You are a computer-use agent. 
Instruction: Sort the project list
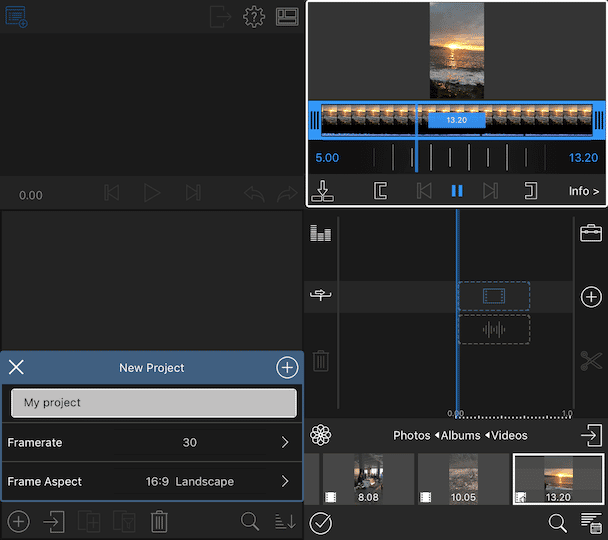point(285,521)
